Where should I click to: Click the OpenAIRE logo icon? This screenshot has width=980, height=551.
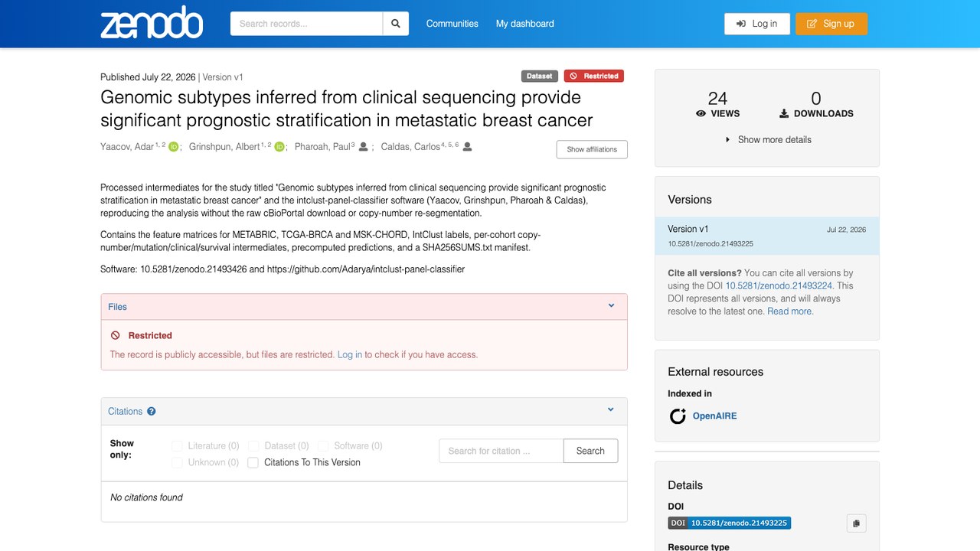tap(678, 416)
